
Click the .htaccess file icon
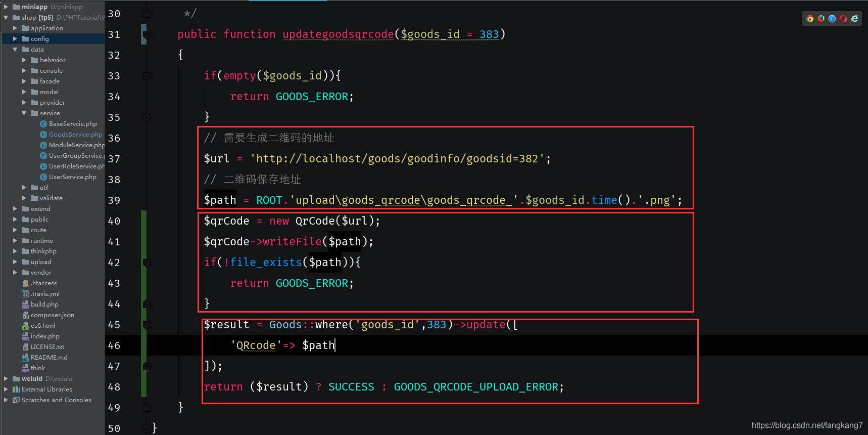point(25,283)
